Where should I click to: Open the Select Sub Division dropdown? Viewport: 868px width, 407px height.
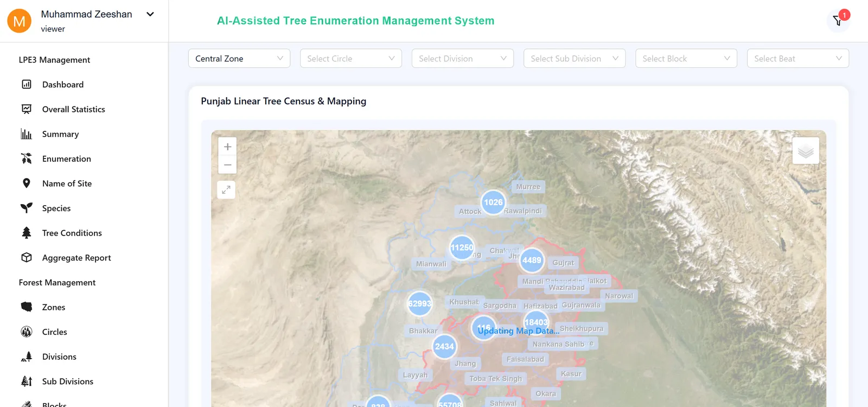tap(575, 59)
